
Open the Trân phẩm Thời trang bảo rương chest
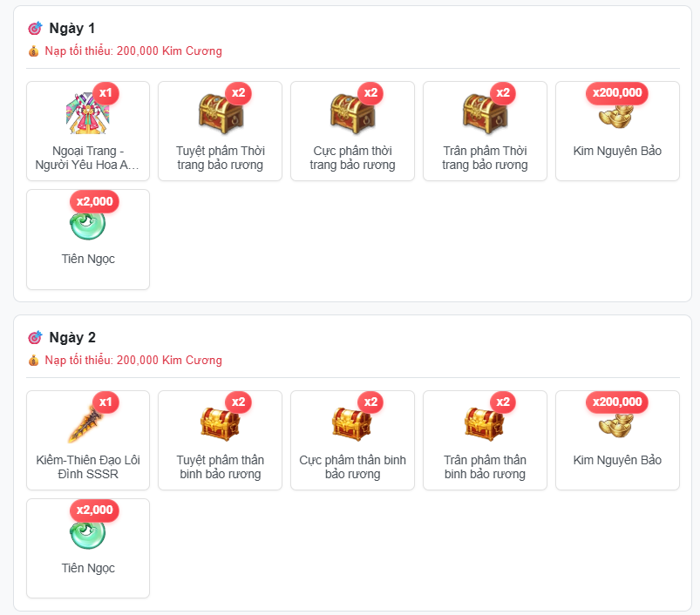pos(485,113)
